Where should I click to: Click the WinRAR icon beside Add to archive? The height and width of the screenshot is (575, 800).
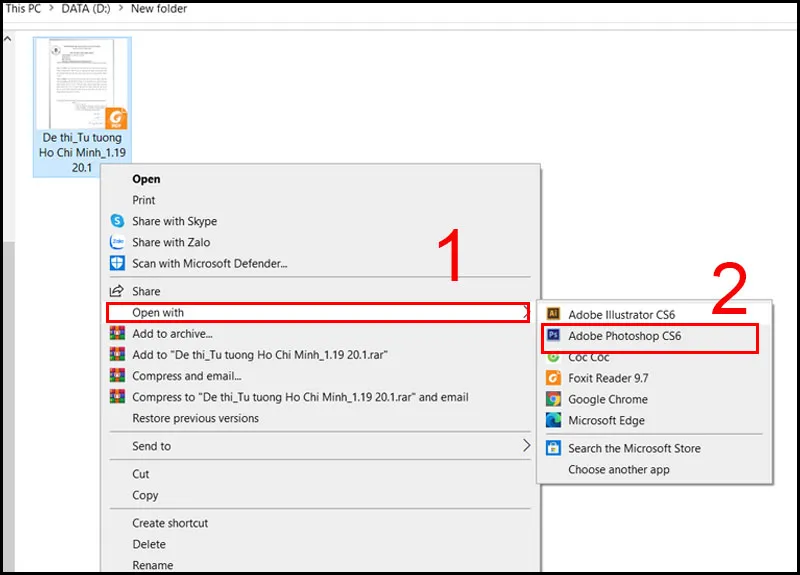pos(117,334)
